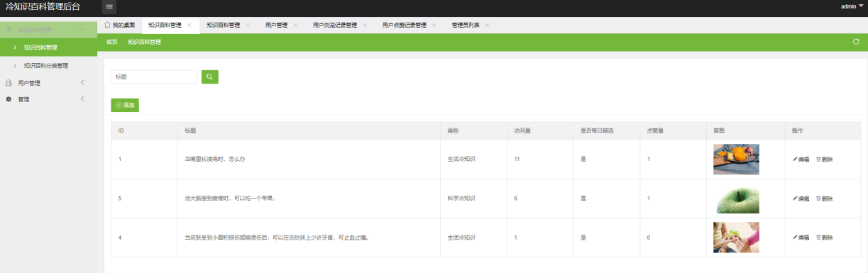The image size is (868, 273).
Task: Collapse the top-level 知识百科管理 sidebar group
Action: pos(48,30)
